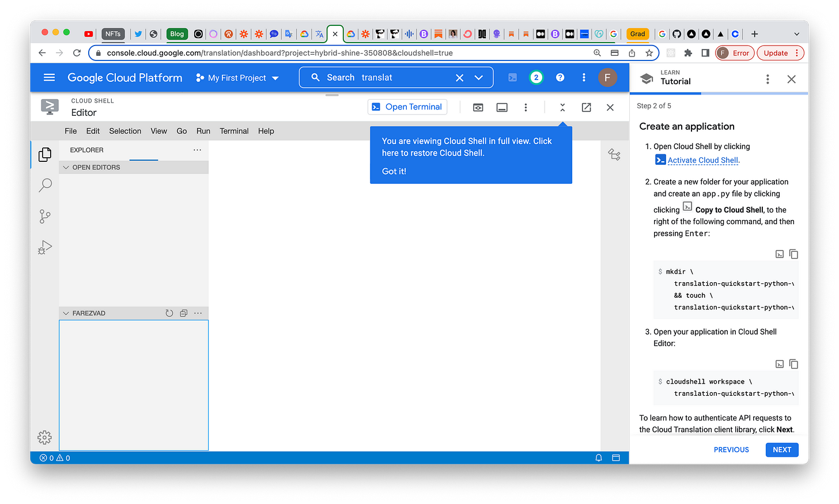Open the File menu

point(71,131)
